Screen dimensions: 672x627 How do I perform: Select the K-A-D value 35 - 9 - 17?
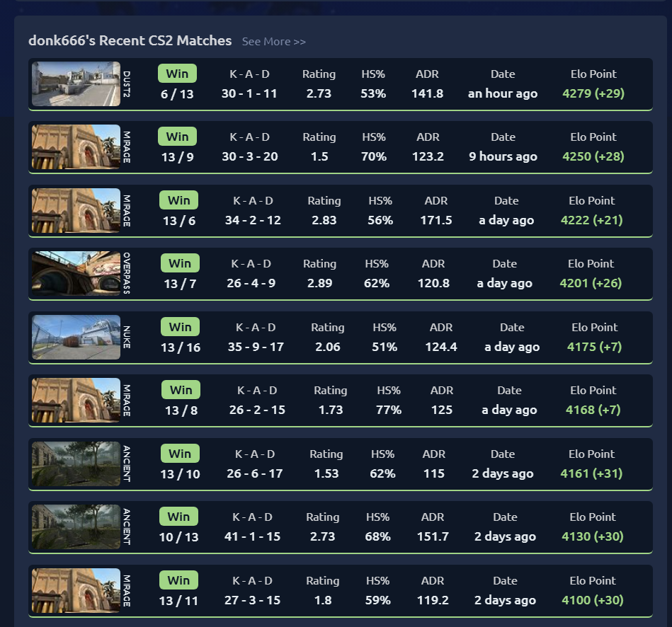[x=256, y=347]
